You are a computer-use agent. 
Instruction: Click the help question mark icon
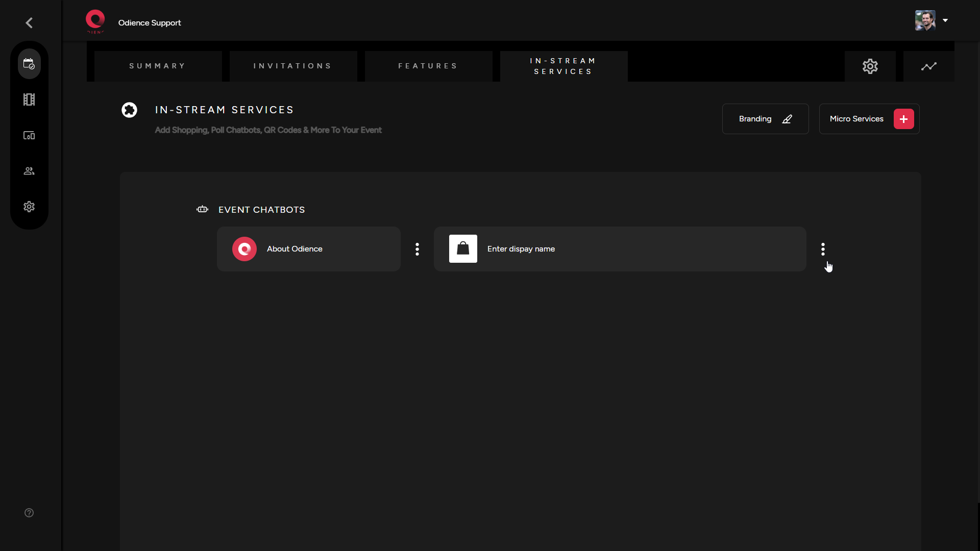coord(29,513)
